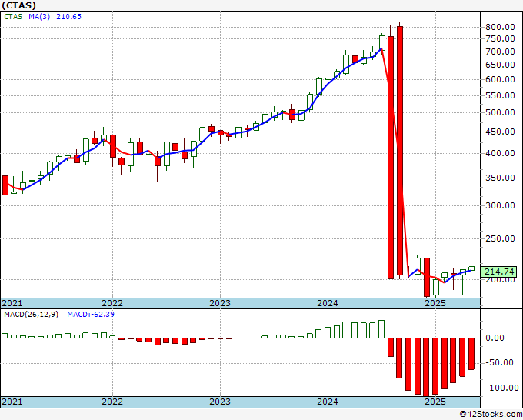This screenshot has width=523, height=420.
Task: Click the 2022 label on MACD timeline
Action: (x=112, y=402)
